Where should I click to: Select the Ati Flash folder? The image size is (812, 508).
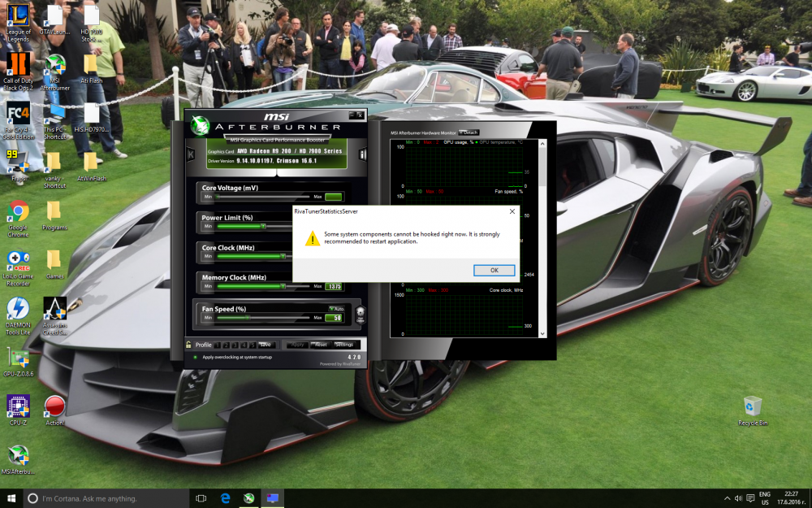tap(92, 68)
